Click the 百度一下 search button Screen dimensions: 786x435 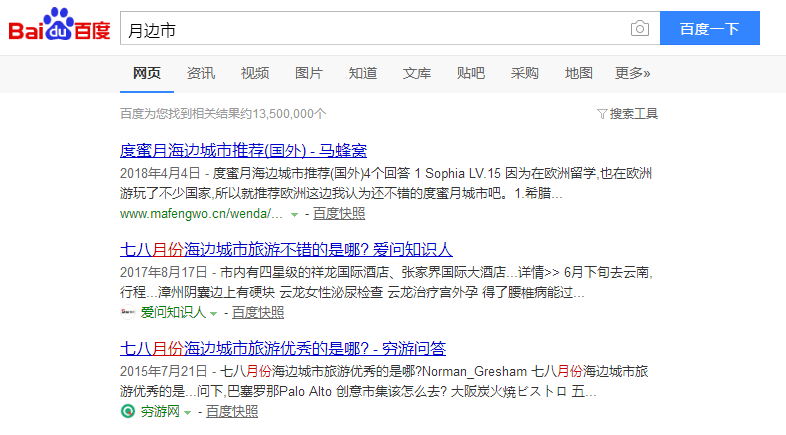coord(709,28)
